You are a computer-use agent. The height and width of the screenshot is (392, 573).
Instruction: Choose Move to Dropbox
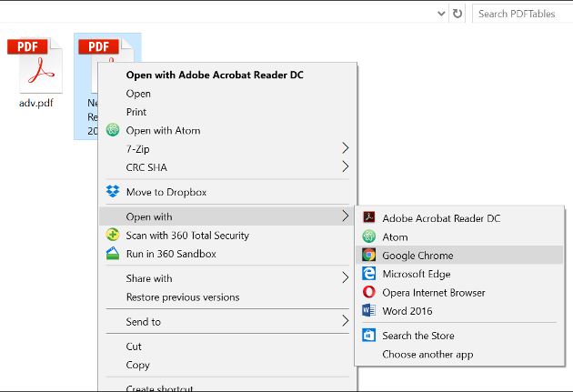pyautogui.click(x=227, y=192)
